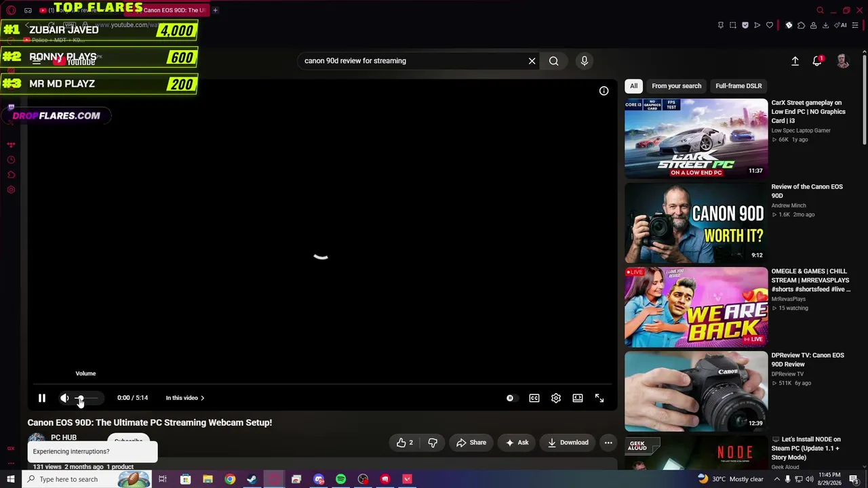The height and width of the screenshot is (488, 868).
Task: Download the video
Action: click(x=568, y=443)
